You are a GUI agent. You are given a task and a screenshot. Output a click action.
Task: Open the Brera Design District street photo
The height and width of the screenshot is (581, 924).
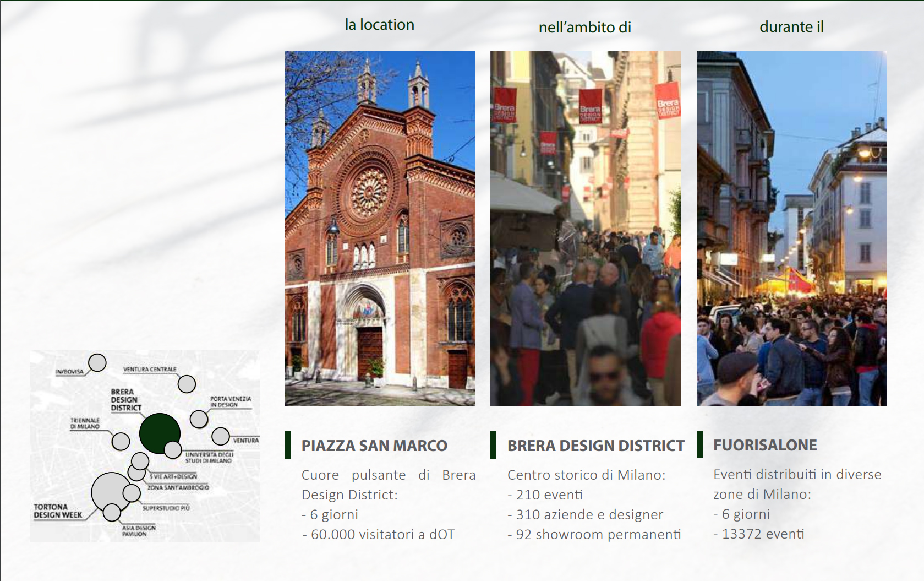click(x=586, y=229)
